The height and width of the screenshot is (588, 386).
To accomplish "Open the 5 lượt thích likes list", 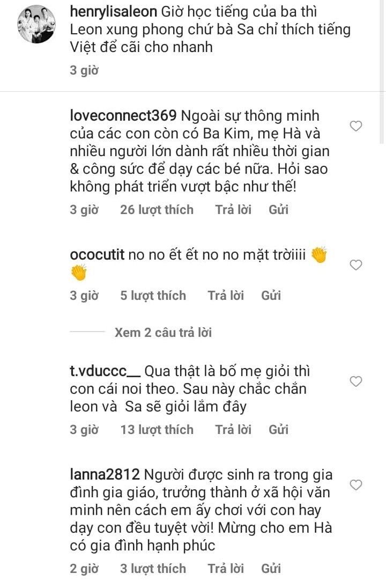I will tap(153, 296).
